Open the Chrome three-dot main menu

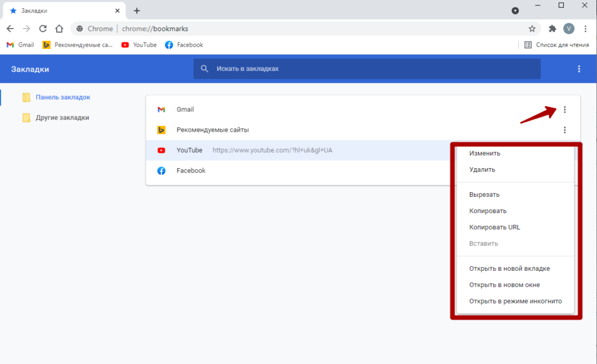(x=585, y=29)
